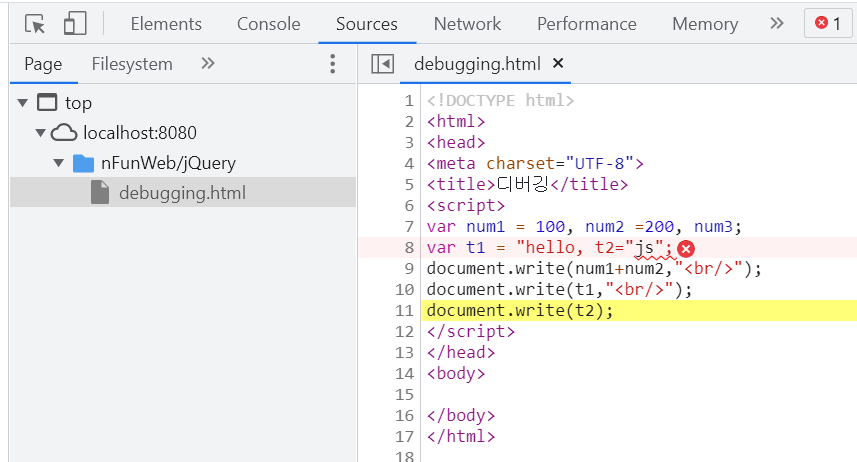Click the <head> opening tag on line 3
857x462 pixels.
pos(456,143)
